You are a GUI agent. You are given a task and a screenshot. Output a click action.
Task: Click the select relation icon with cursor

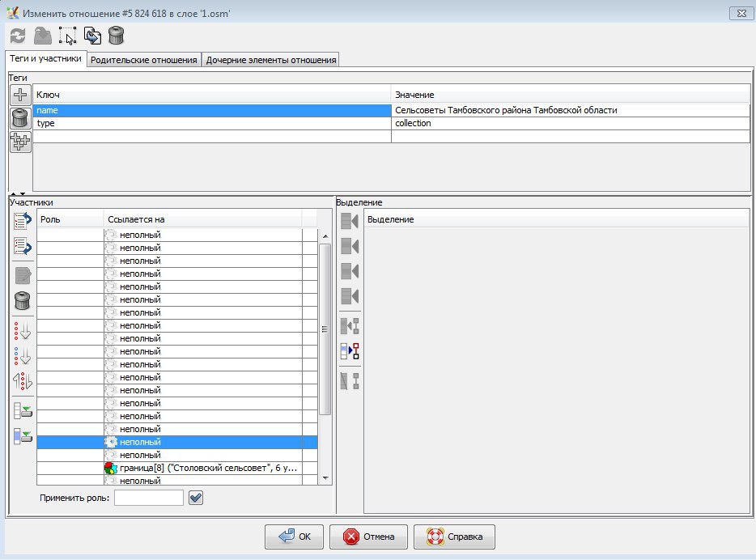67,36
